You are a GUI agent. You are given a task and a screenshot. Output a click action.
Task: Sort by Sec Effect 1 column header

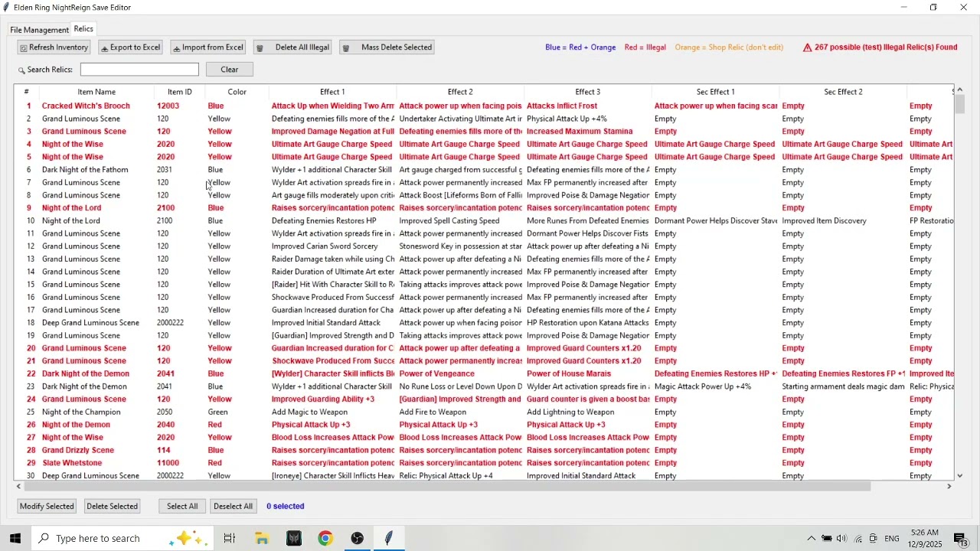coord(716,92)
